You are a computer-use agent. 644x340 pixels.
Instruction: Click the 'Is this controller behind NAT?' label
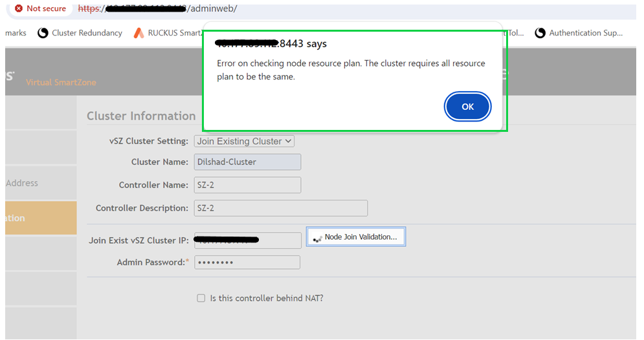click(x=267, y=299)
